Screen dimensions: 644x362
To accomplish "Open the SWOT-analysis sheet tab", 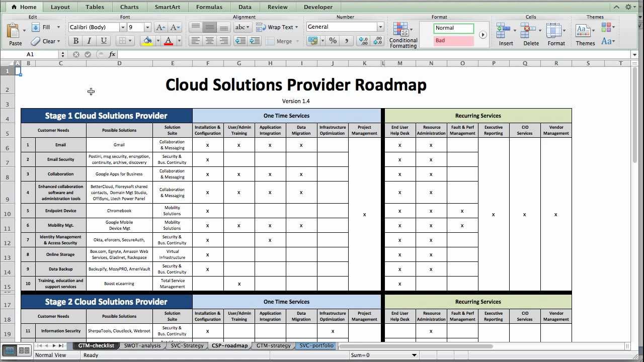I will (142, 345).
